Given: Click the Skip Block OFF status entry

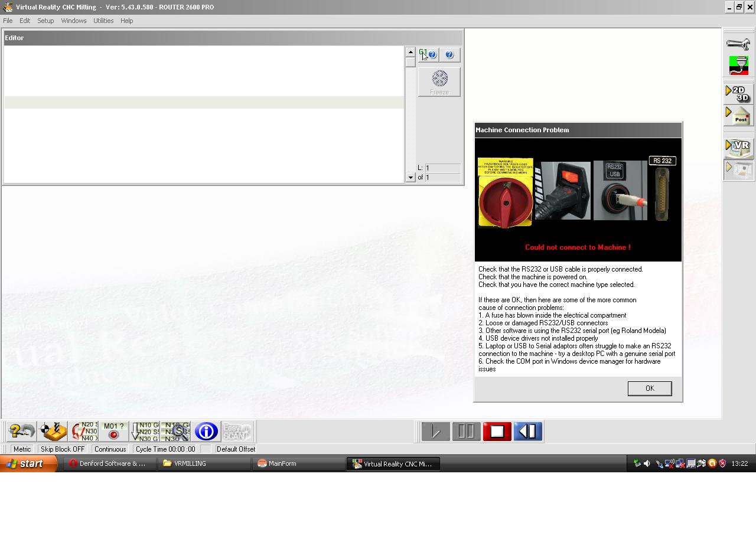Looking at the screenshot, I should point(63,449).
